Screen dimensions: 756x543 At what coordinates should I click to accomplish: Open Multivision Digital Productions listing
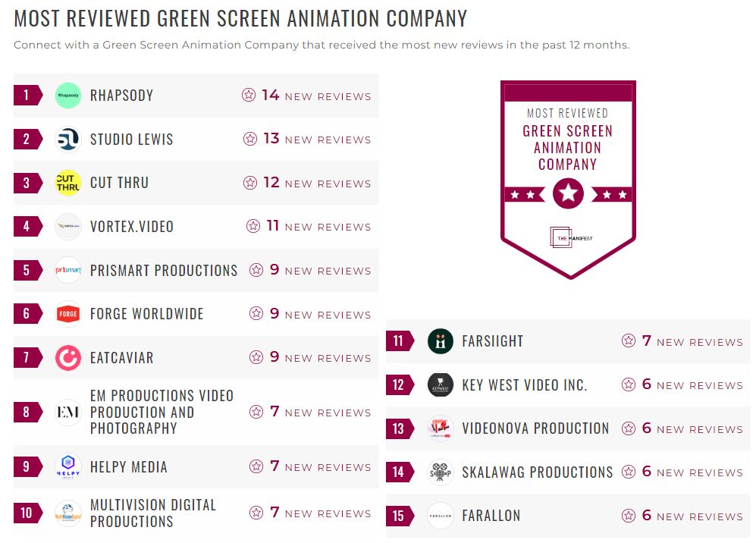pos(153,513)
